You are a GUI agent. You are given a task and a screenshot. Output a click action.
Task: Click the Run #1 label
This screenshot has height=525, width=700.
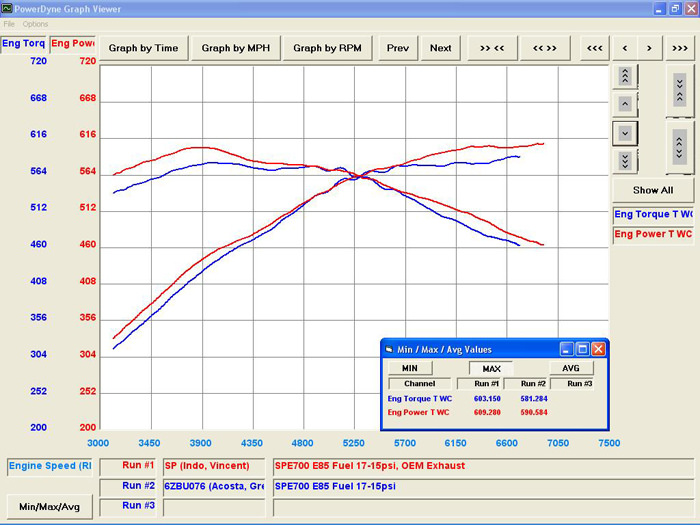pyautogui.click(x=128, y=466)
